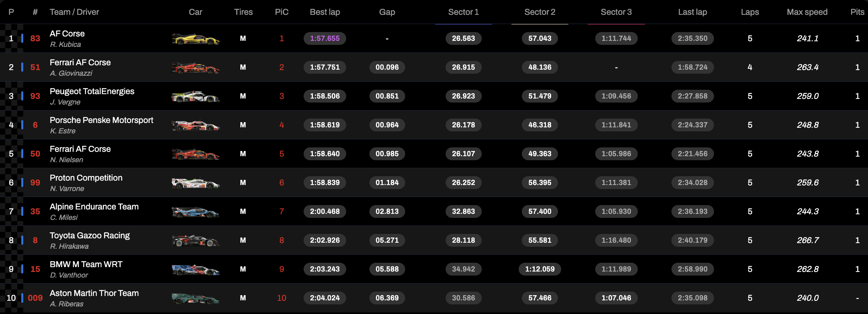Click gap value 02.813
The height and width of the screenshot is (314, 868).
coord(387,211)
